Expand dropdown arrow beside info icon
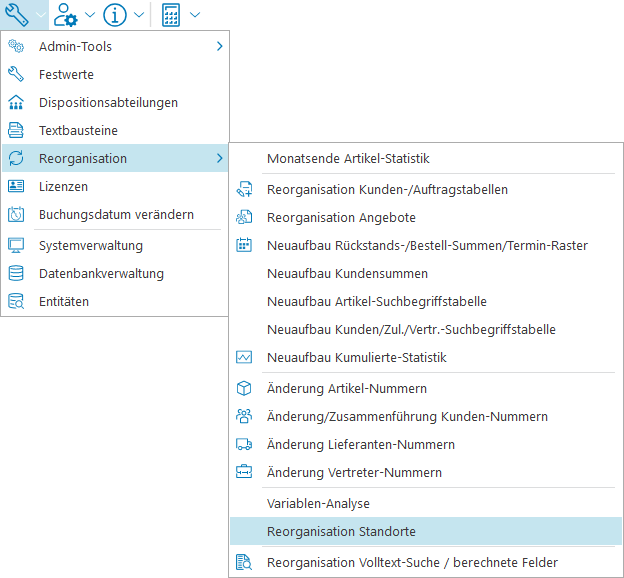The width and height of the screenshot is (624, 578). click(139, 15)
